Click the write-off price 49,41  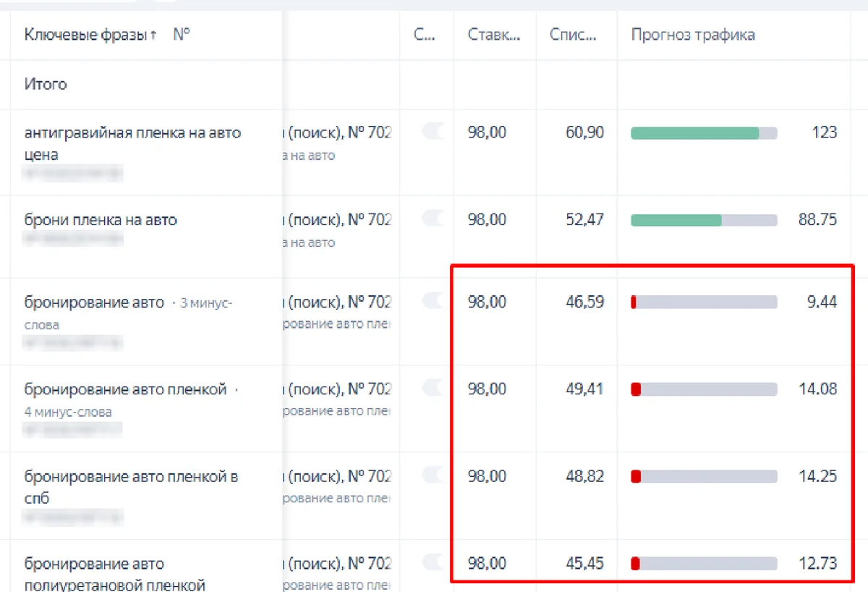click(585, 389)
